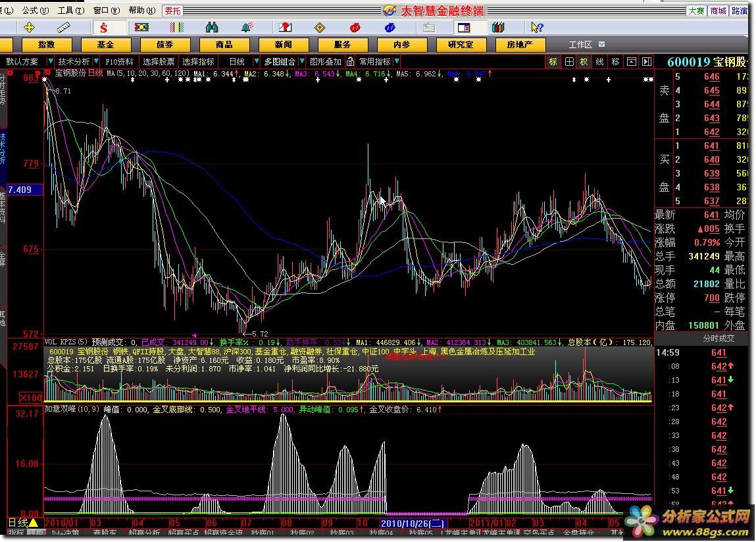Click the red gear icon beside 883
The image size is (756, 542).
[10, 73]
